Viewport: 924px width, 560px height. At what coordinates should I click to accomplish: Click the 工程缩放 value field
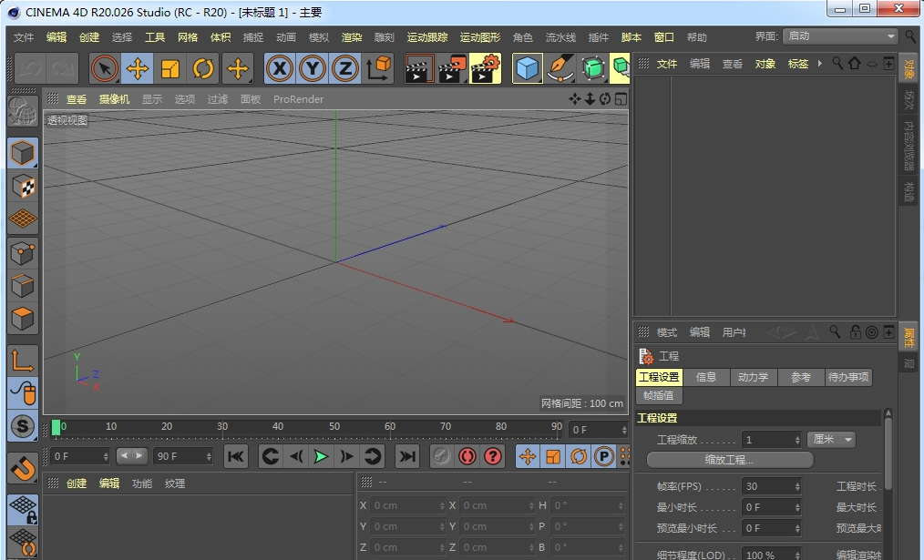pyautogui.click(x=771, y=440)
